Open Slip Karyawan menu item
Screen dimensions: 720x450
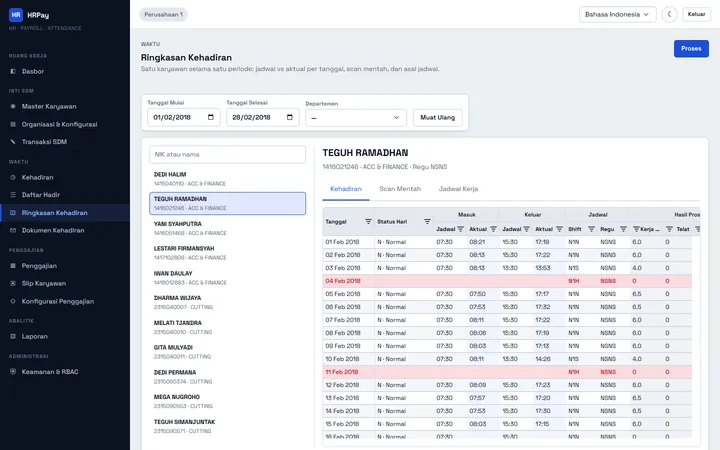(x=65, y=283)
